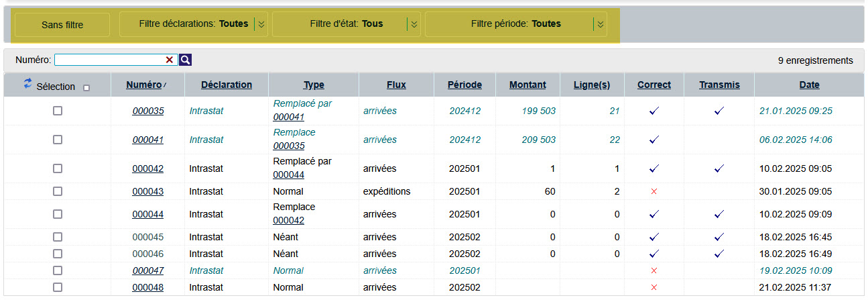Click the Transmis checkmark for row 000045

(x=719, y=237)
